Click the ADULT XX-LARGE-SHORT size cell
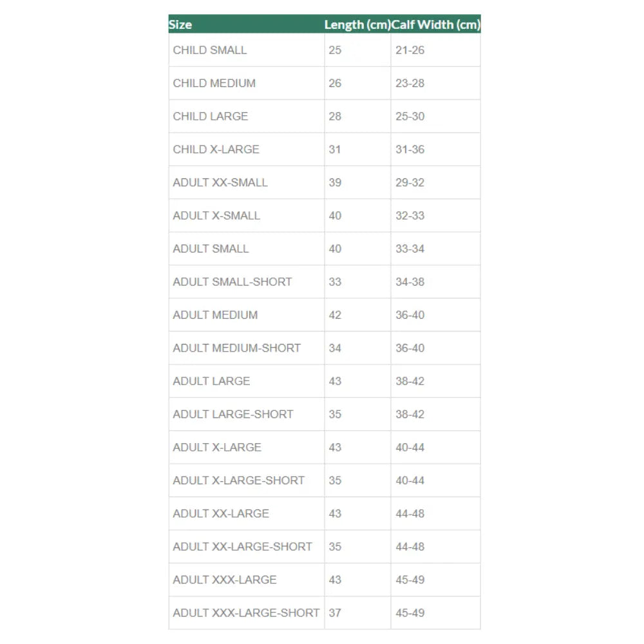The height and width of the screenshot is (644, 644). click(243, 547)
